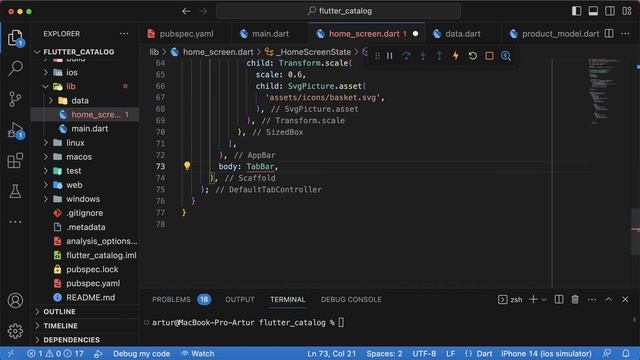Open the widget inspector from debug toolbar
Screen dimensions: 640x360
[506, 56]
